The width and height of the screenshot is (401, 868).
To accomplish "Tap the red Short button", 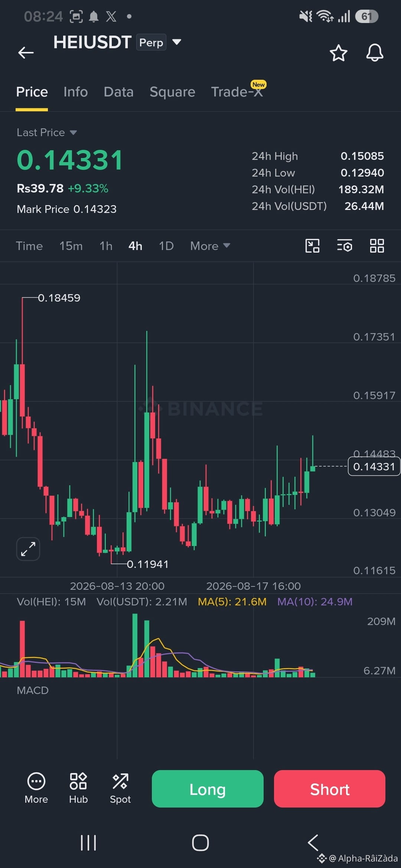I will [330, 789].
